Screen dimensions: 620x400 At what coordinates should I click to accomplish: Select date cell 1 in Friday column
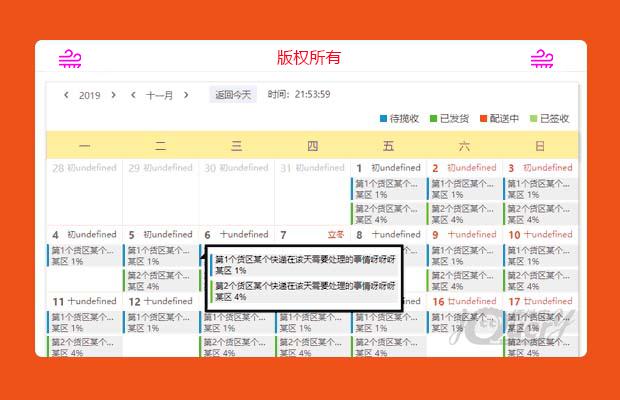[x=388, y=168]
